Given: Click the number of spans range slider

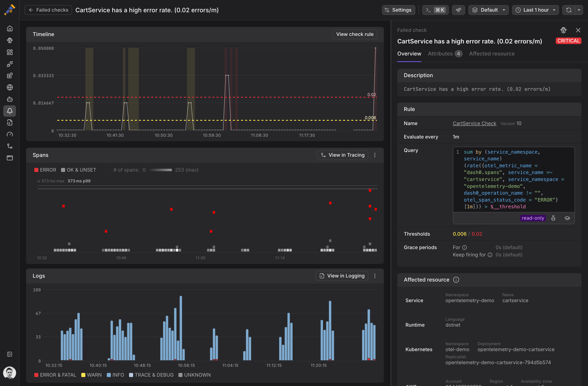Looking at the screenshot, I should (x=161, y=170).
